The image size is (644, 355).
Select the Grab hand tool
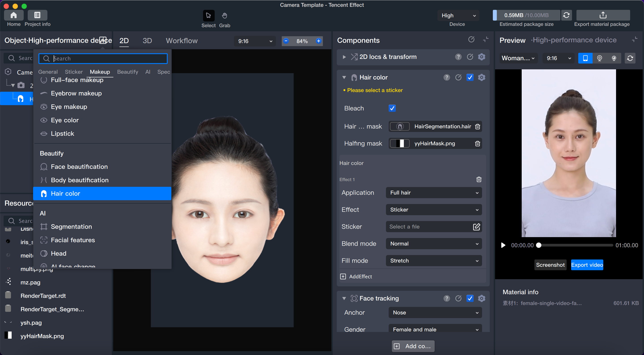tap(224, 16)
